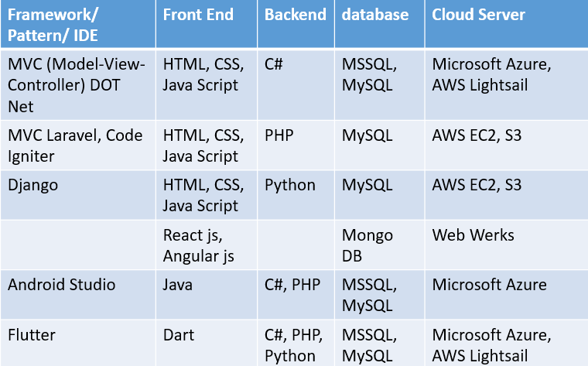
Task: Click the 'Mongo DB' database cell
Action: click(380, 245)
